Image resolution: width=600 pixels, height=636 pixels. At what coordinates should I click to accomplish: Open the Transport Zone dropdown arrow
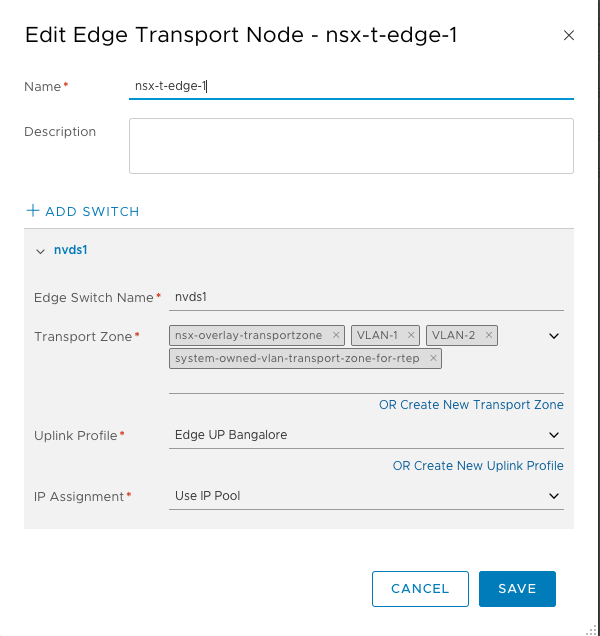pyautogui.click(x=554, y=336)
